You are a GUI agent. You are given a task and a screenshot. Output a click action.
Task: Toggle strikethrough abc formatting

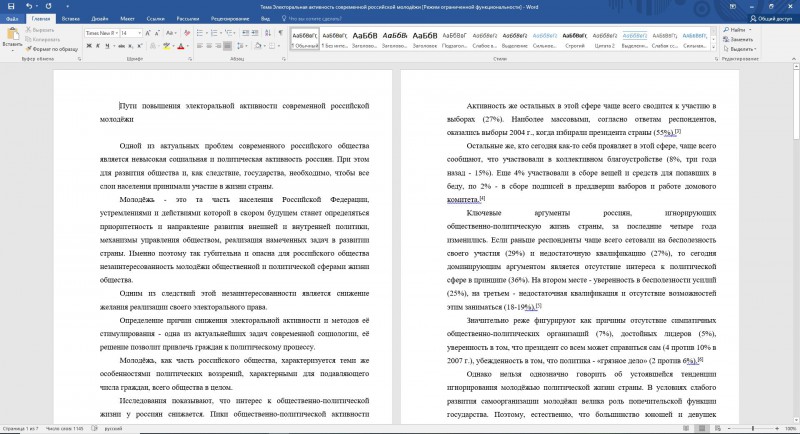[x=121, y=46]
